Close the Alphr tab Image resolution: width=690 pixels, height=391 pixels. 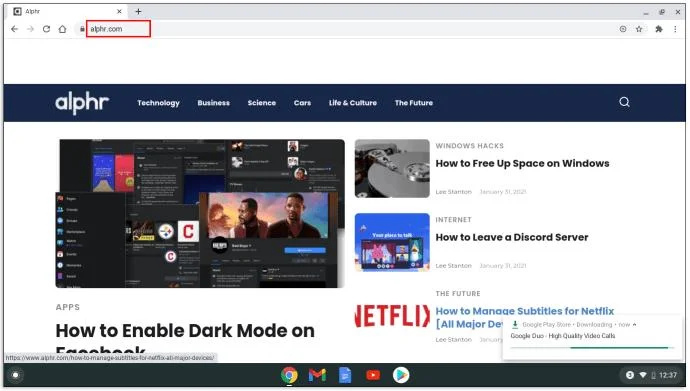[x=119, y=11]
